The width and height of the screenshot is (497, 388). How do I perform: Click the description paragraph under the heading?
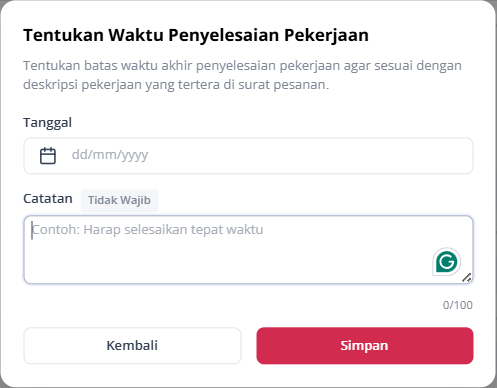[x=242, y=75]
